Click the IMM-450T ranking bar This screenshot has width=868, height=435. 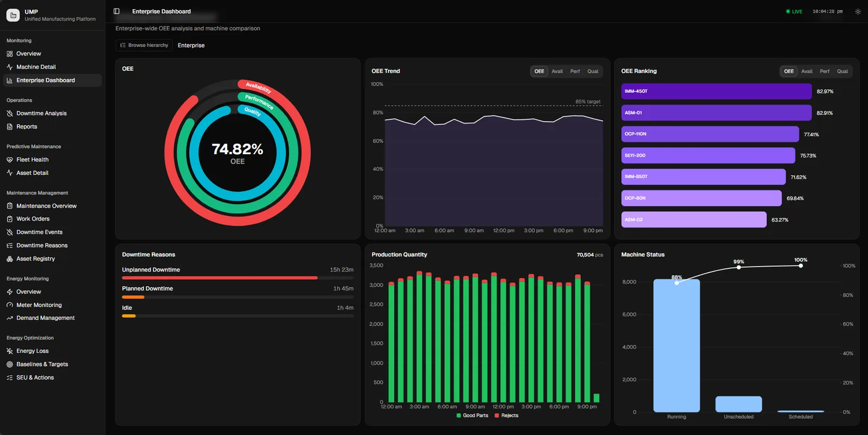716,91
